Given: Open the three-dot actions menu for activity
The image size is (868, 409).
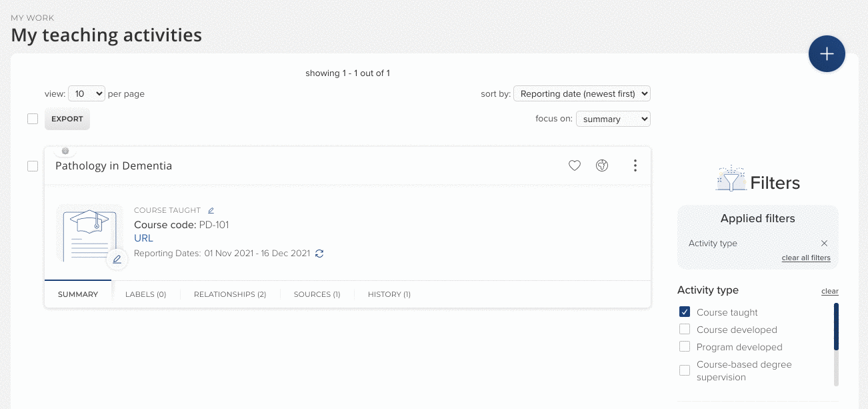Looking at the screenshot, I should pos(635,165).
